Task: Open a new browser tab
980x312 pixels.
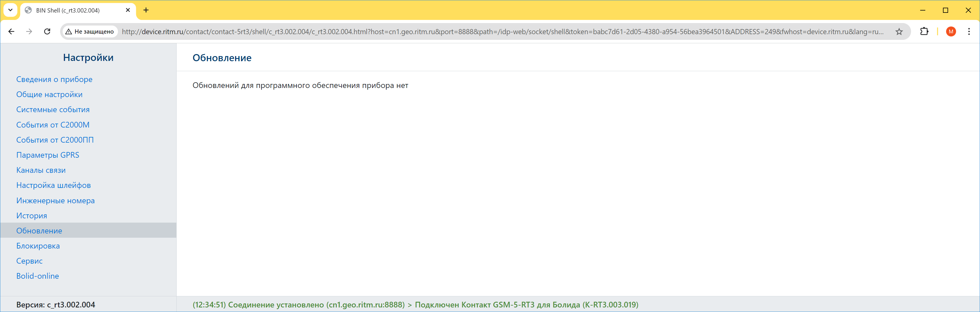Action: (x=146, y=10)
